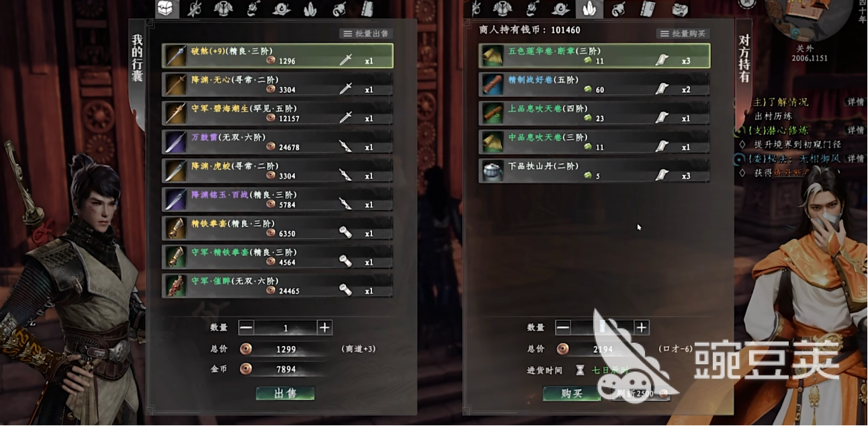Open the last box category icon of merchant
The height and width of the screenshot is (426, 868).
pos(680,9)
